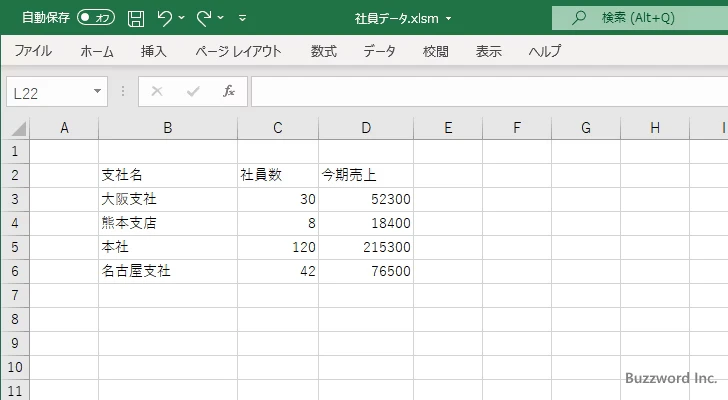Select row 5 header
Screen dimensions: 728x400
click(15, 247)
